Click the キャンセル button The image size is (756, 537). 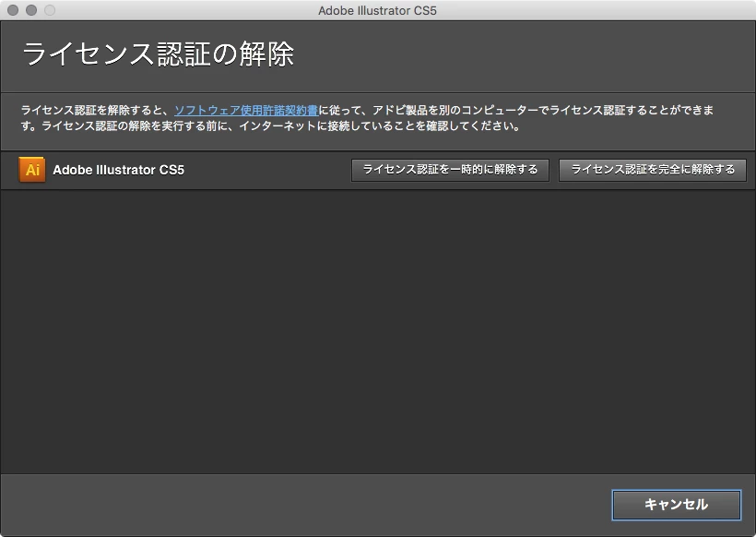[677, 505]
